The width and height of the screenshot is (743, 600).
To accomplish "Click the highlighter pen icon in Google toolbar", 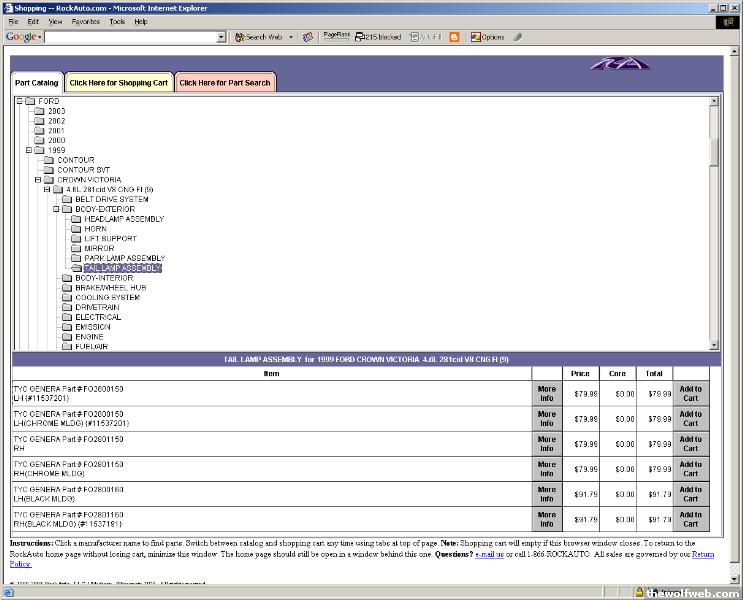I will pyautogui.click(x=517, y=37).
